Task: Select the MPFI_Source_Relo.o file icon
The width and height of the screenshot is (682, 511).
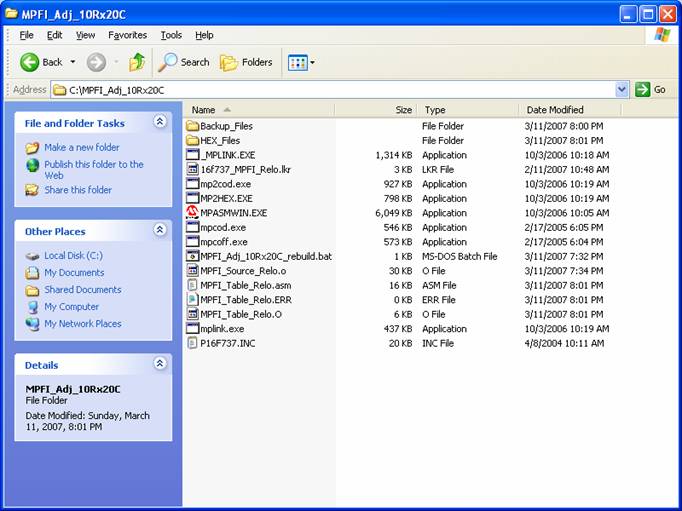Action: click(x=192, y=271)
